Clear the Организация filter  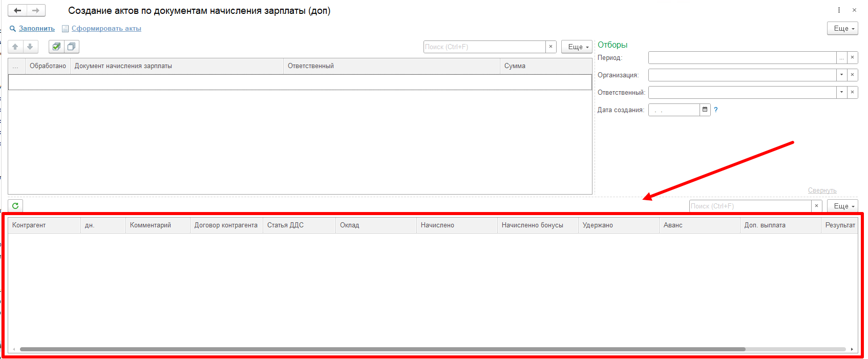coord(853,75)
